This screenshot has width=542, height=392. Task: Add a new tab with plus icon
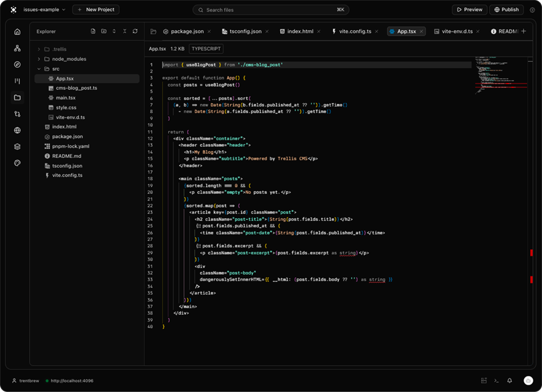(524, 31)
